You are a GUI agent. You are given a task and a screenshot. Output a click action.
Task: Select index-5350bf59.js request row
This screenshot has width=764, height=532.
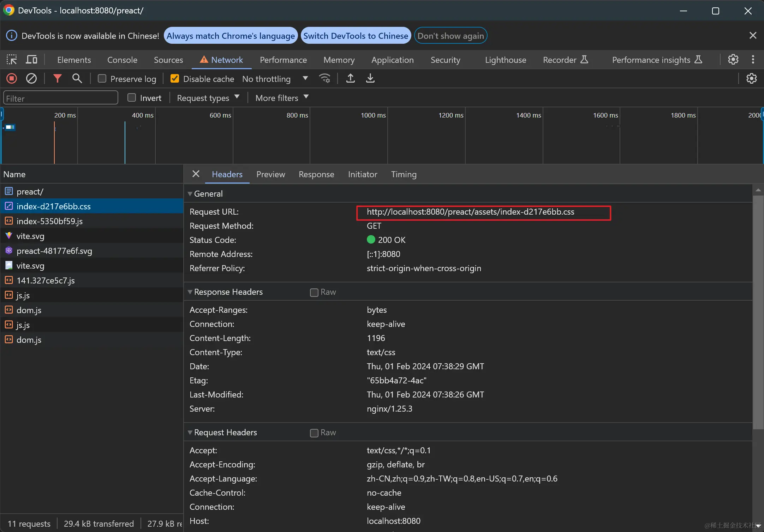[x=92, y=221]
